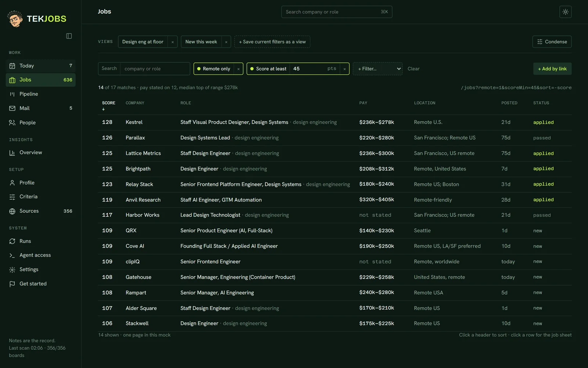Click the Settings gear icon in the sidebar
Image resolution: width=588 pixels, height=368 pixels.
pos(12,270)
